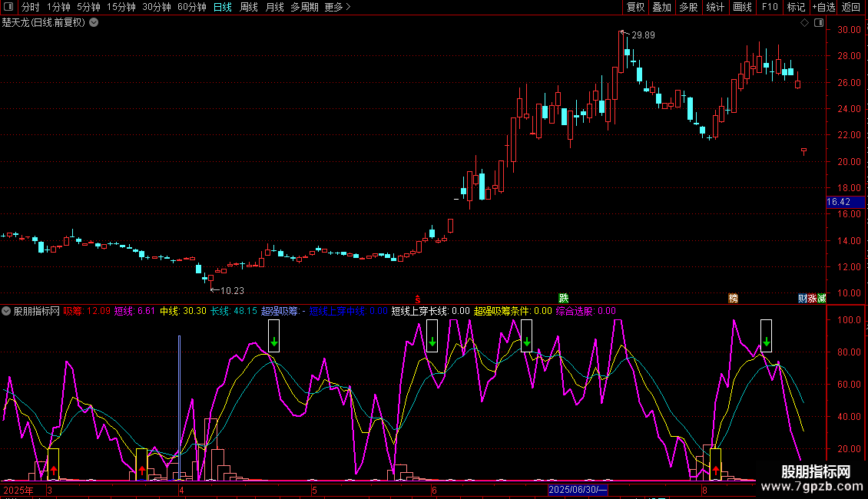The height and width of the screenshot is (499, 868).
Task: Activate the 画线 drawing tools
Action: [742, 7]
